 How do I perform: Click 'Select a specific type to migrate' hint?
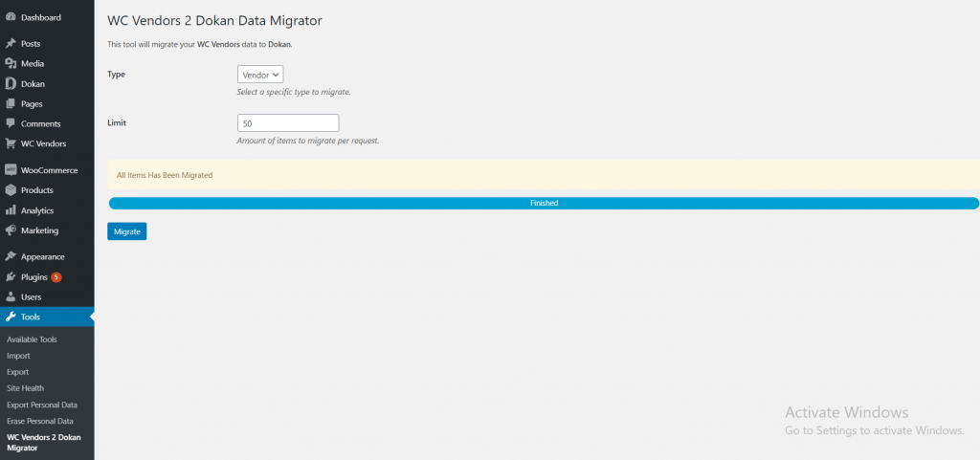[294, 92]
